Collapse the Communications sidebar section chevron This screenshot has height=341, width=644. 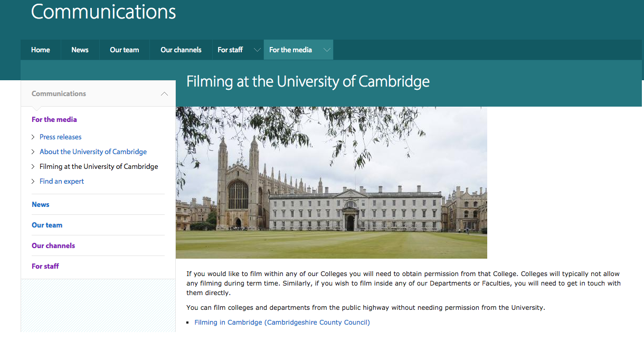tap(164, 94)
